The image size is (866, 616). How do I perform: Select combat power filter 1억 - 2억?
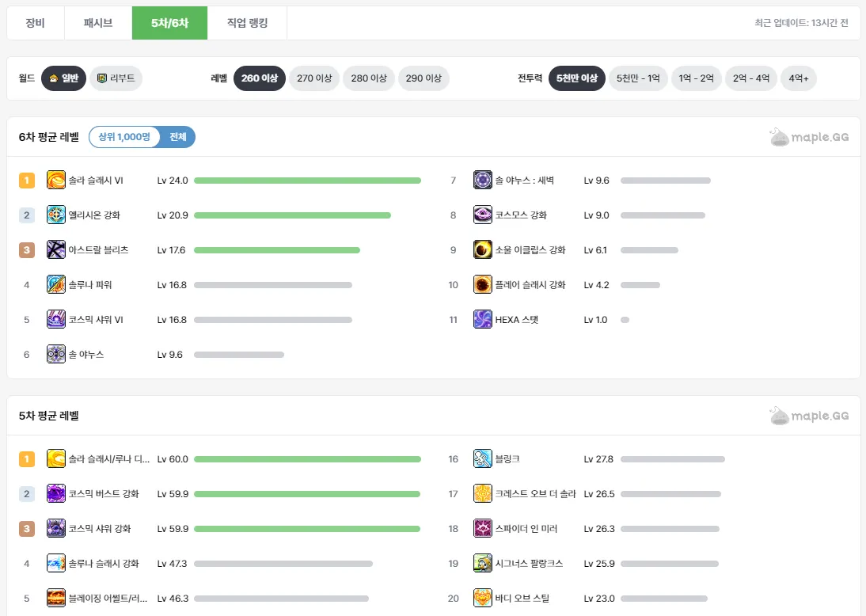696,78
